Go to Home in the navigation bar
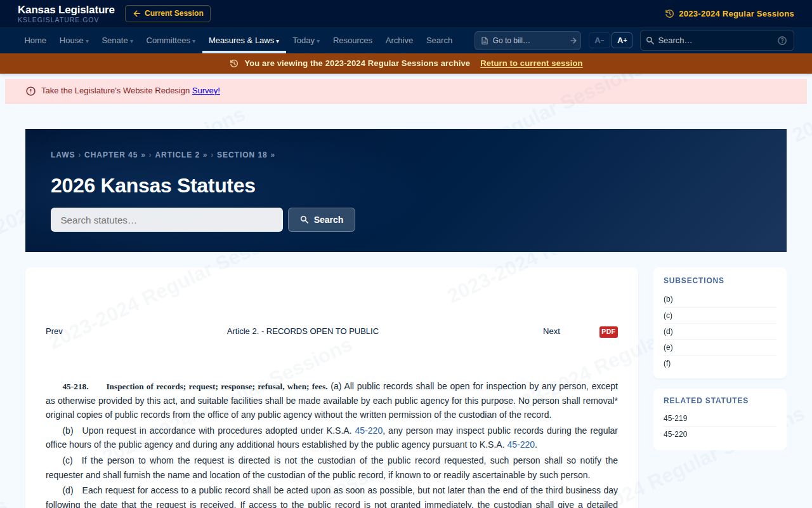Image resolution: width=812 pixels, height=508 pixels. coord(36,41)
